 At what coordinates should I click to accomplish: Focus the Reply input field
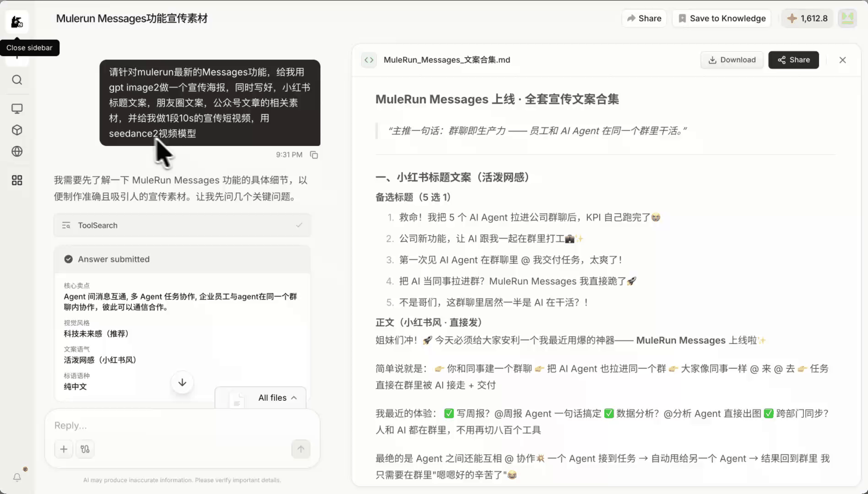tap(182, 425)
